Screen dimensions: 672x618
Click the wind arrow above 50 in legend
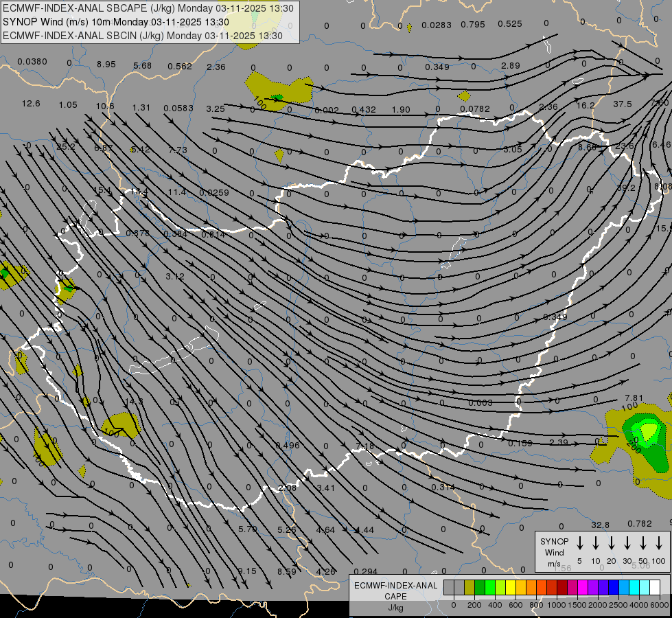[x=643, y=542]
